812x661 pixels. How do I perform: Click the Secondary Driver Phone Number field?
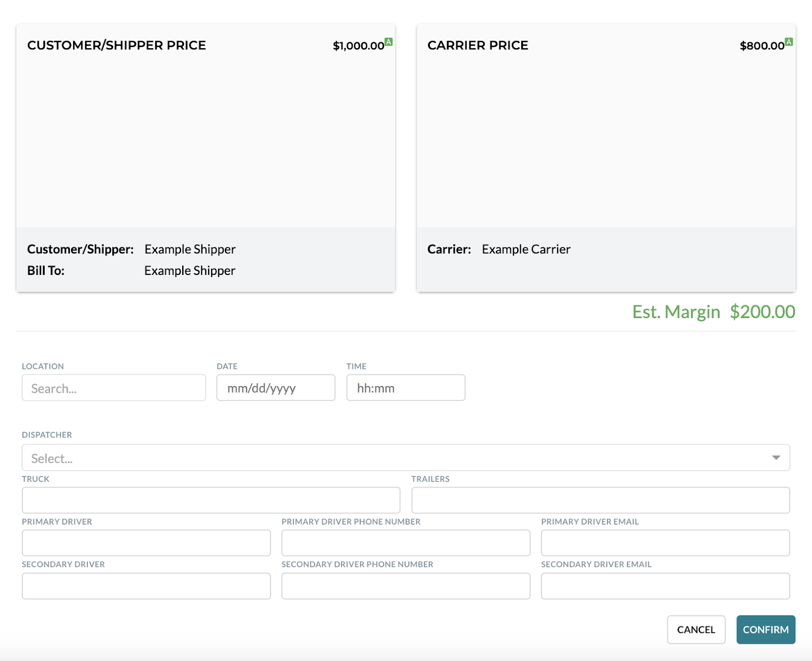pos(405,586)
